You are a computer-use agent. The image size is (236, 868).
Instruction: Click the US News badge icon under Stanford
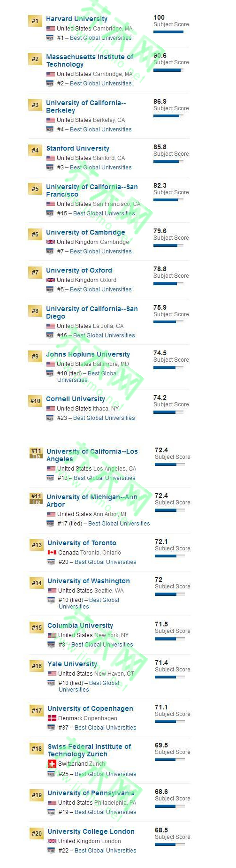(50, 168)
